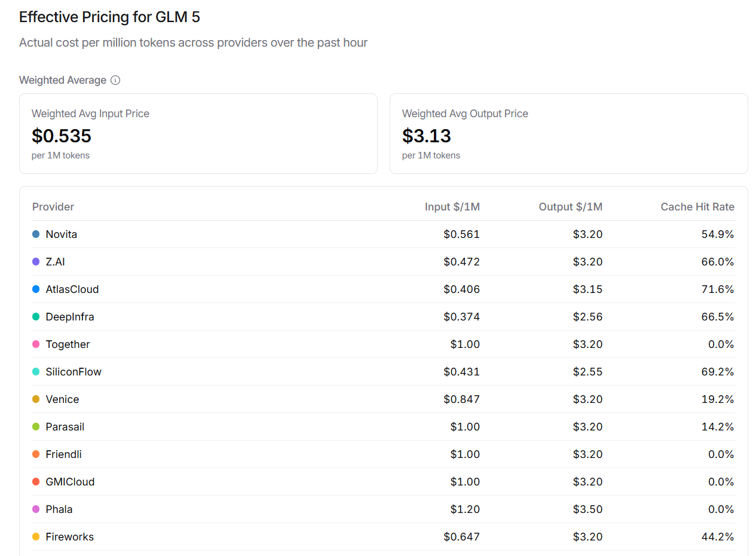Click the Cache Hit Rate header
The image size is (756, 556).
point(697,207)
